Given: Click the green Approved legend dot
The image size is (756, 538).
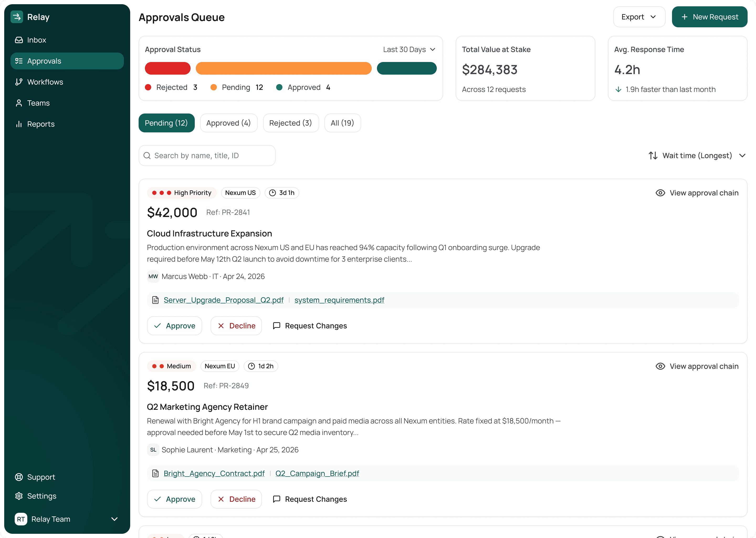Looking at the screenshot, I should (x=279, y=87).
